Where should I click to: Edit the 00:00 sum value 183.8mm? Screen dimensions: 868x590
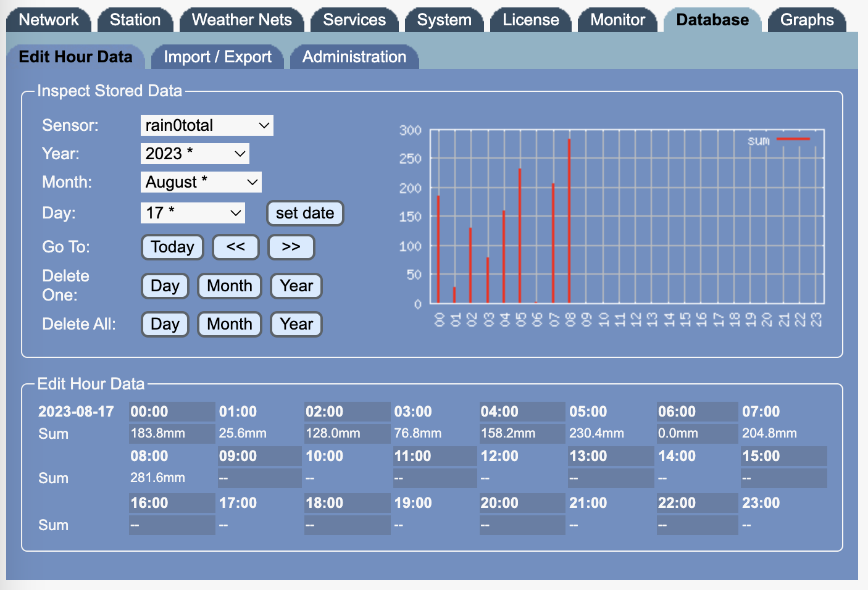(172, 433)
